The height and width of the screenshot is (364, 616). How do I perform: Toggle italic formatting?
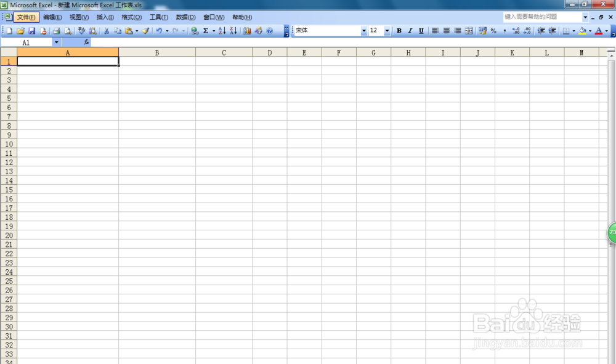coord(410,31)
